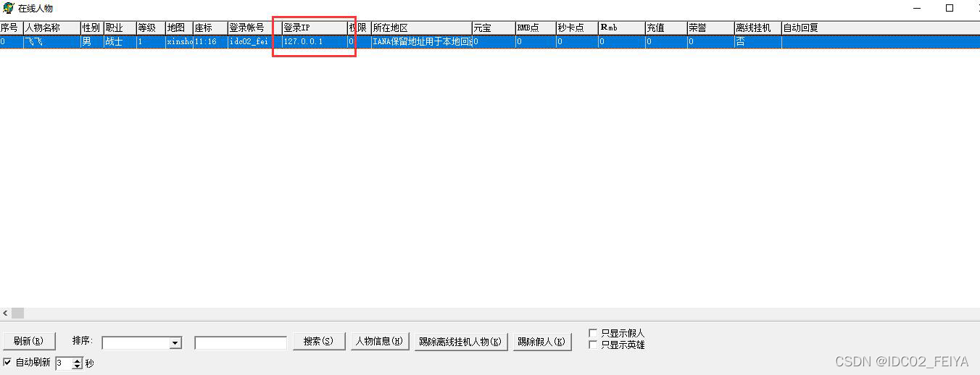This screenshot has width=980, height=375.
Task: Sort by the 秒卡点 column header
Action: pyautogui.click(x=577, y=28)
